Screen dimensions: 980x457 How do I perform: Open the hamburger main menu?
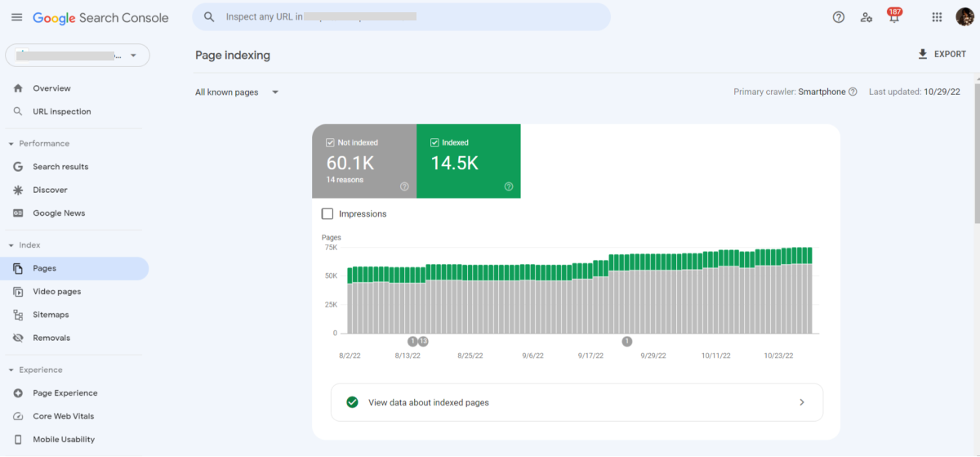[x=16, y=17]
